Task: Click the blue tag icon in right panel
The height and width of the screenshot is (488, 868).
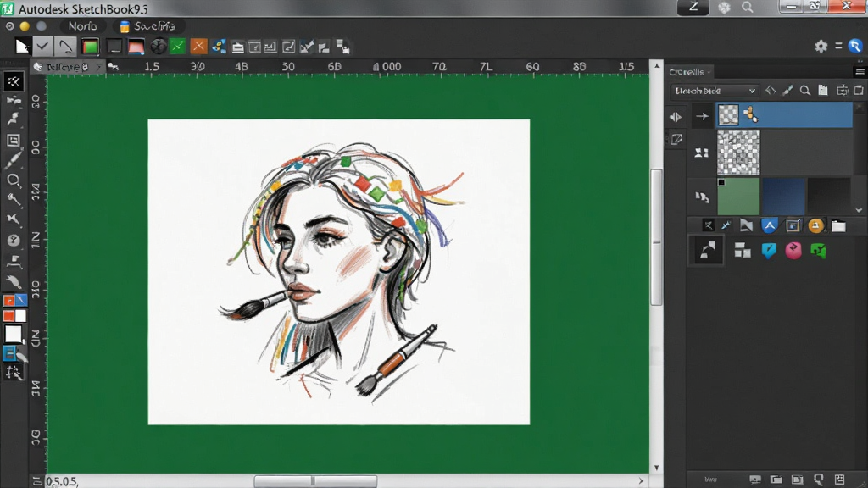Action: (769, 251)
